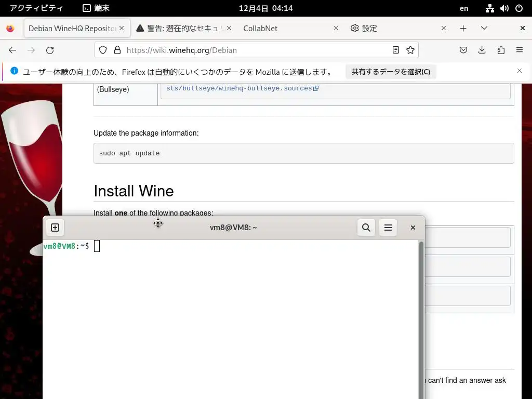Open the extensions puzzle icon
The image size is (532, 399).
(x=501, y=50)
